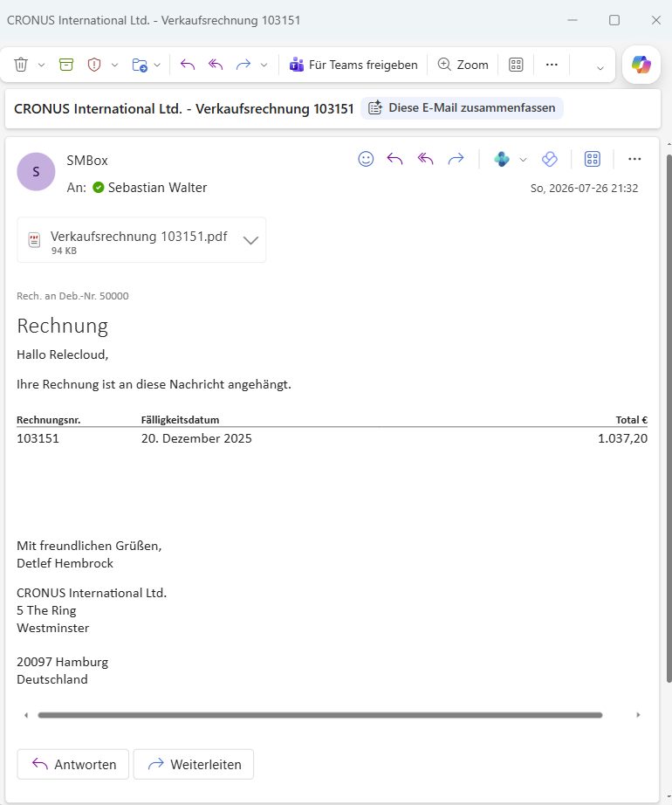Click timestamp So, 2026-07-26 21:32

(x=584, y=189)
